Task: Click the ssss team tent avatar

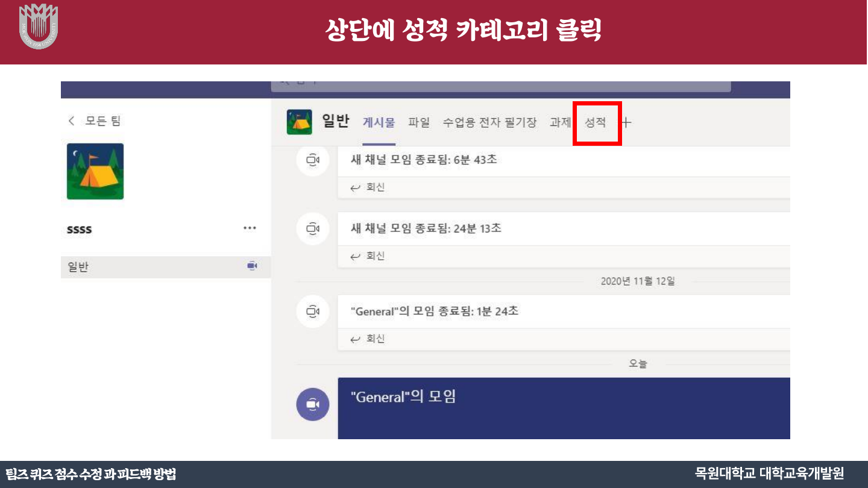Action: (95, 171)
